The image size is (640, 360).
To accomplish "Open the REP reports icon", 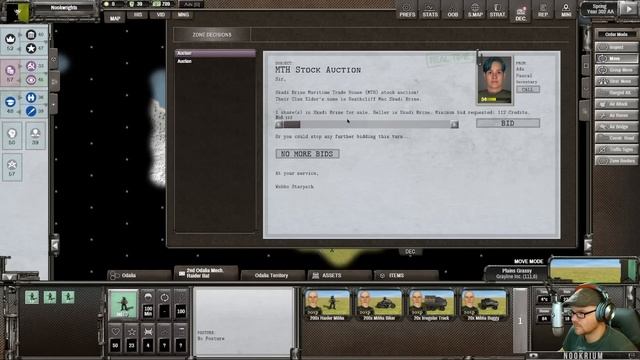I will 543,10.
